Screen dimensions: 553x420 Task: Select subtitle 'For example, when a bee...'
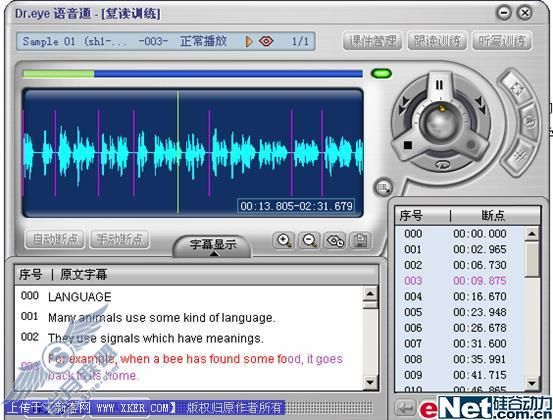click(189, 367)
